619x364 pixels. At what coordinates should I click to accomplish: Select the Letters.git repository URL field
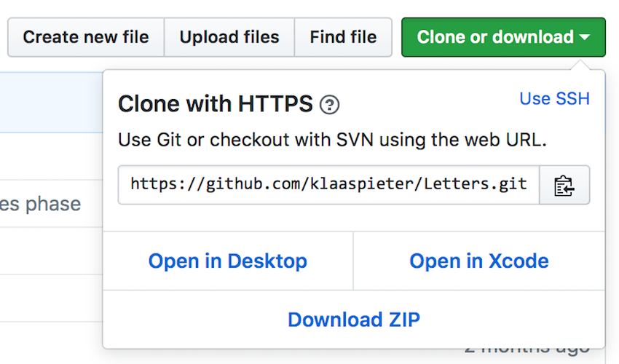tap(328, 185)
